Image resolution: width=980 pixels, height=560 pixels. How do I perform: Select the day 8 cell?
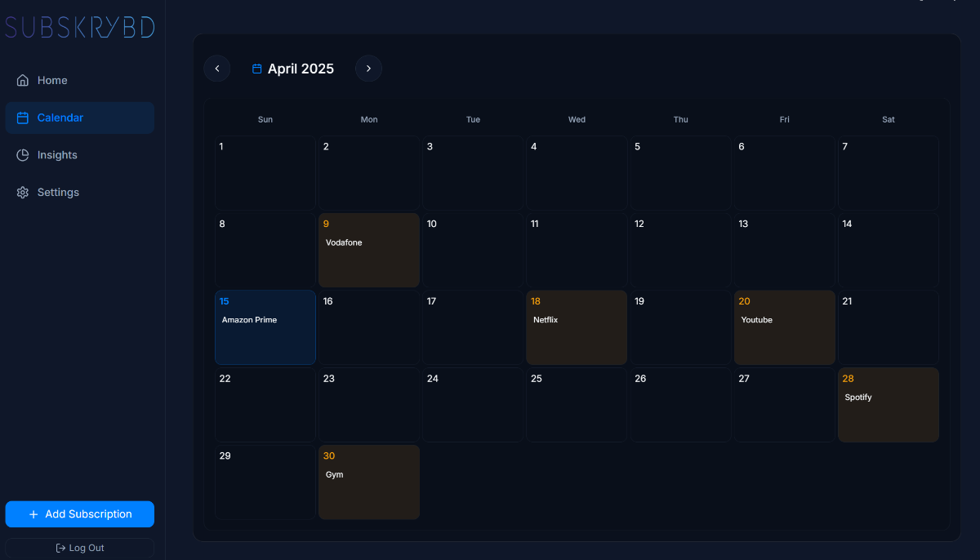(265, 251)
